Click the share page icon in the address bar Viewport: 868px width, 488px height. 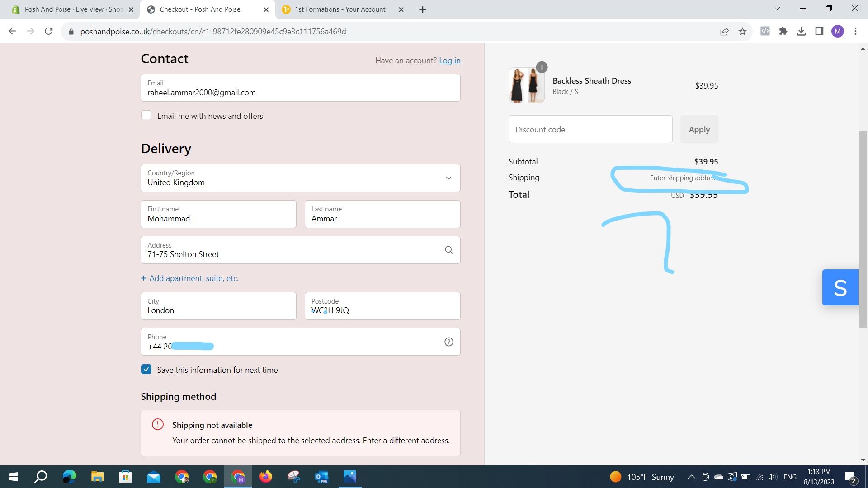point(724,31)
